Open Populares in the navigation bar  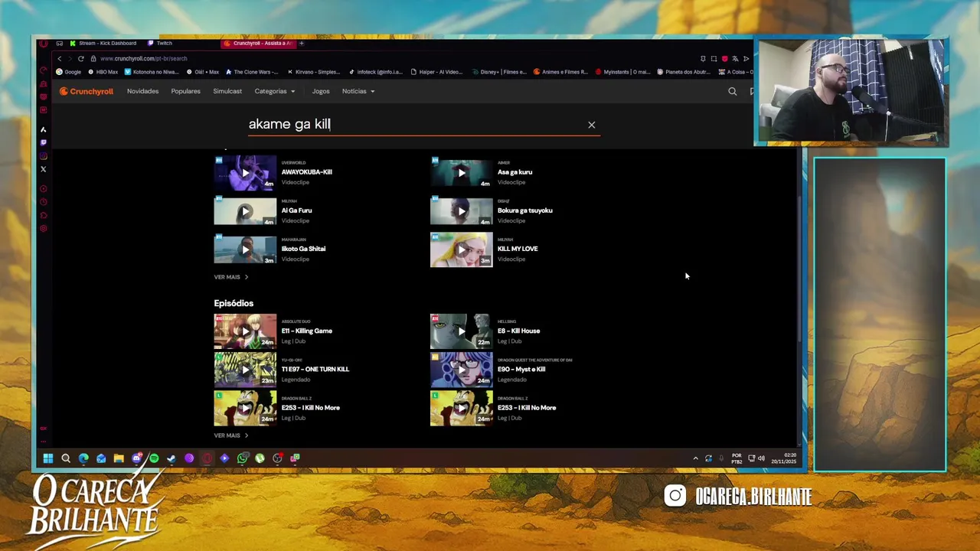tap(185, 91)
